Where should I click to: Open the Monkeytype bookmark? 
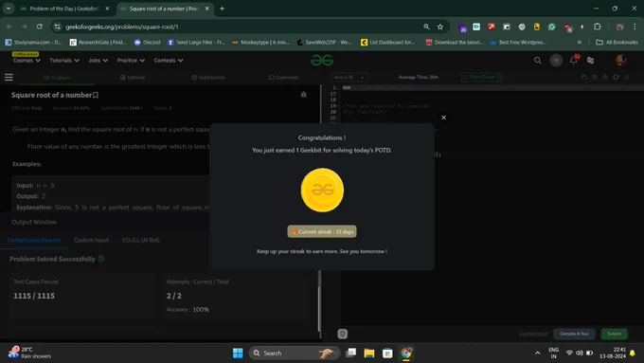coord(260,43)
